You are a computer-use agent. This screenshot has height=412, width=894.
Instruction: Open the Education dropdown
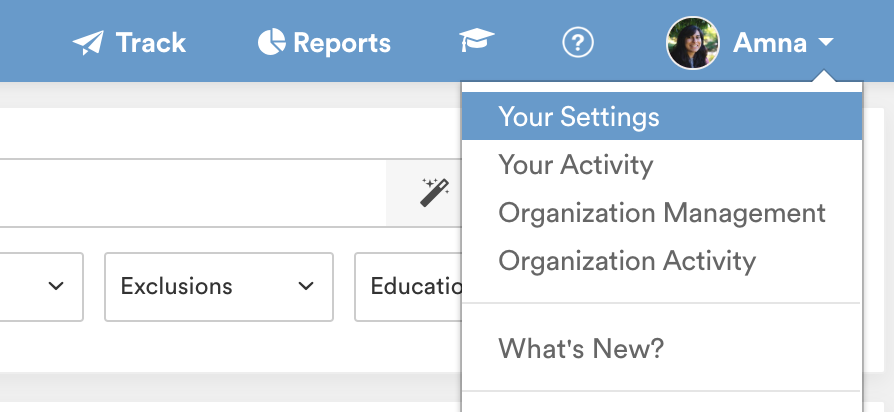click(x=408, y=287)
